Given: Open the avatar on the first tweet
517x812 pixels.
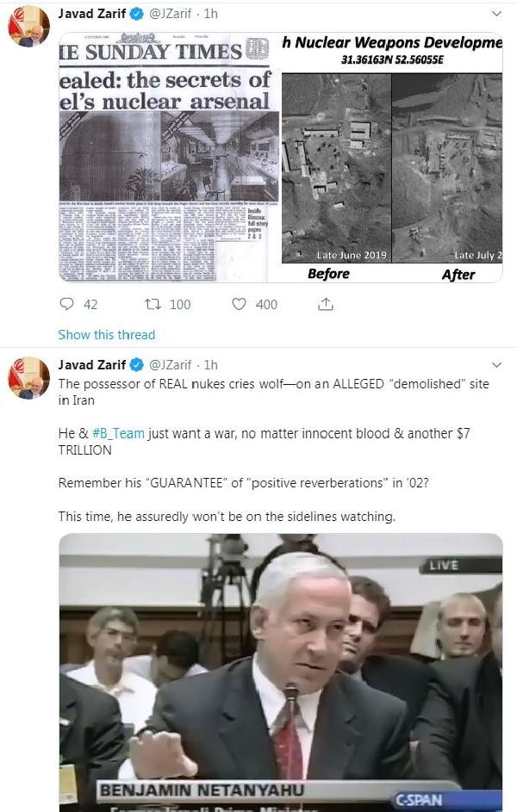Looking at the screenshot, I should (x=29, y=26).
